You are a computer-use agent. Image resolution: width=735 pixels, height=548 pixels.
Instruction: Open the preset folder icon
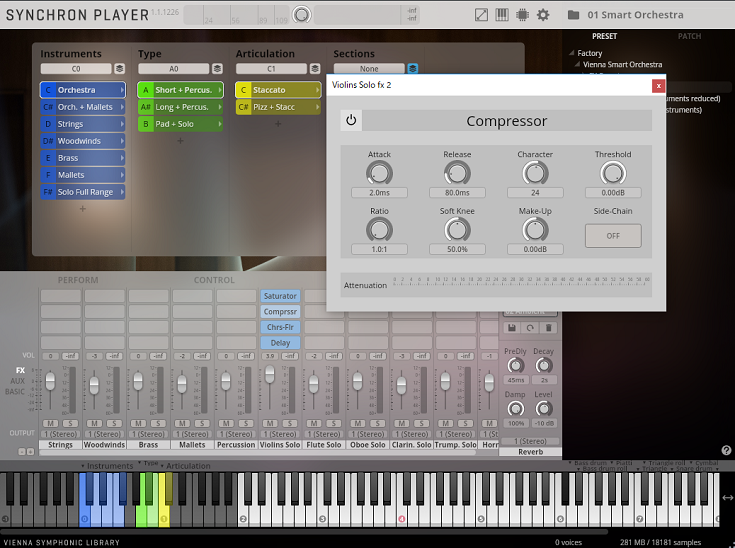[573, 15]
